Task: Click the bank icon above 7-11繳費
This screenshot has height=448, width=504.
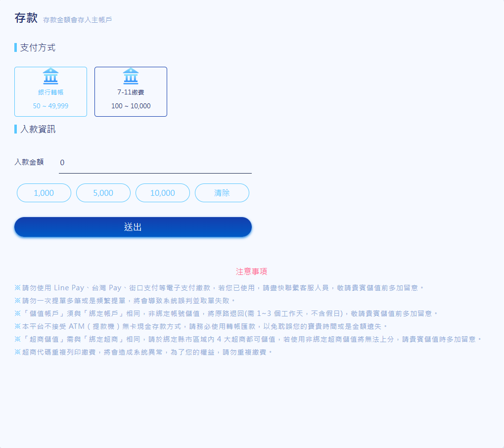Action: tap(131, 77)
